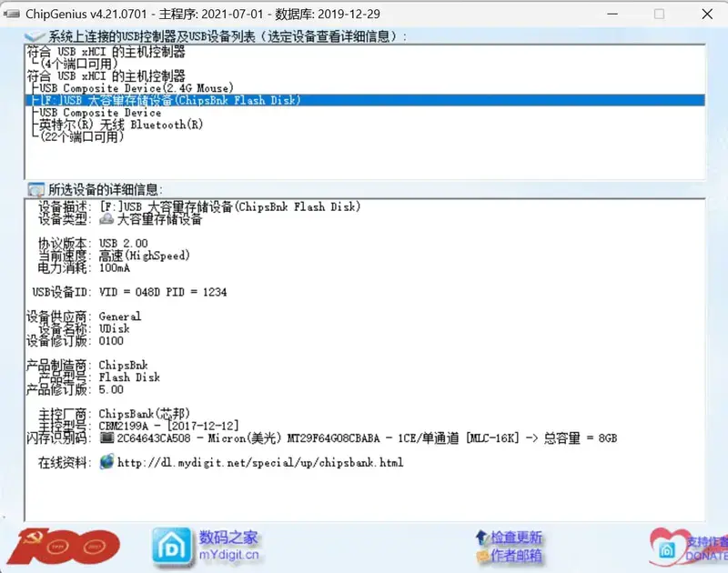Click the 支持作者 DONATE link
The width and height of the screenshot is (728, 573).
(707, 548)
